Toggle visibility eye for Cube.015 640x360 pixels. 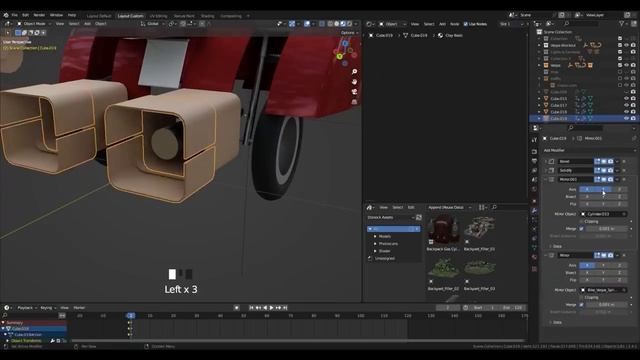tap(627, 98)
